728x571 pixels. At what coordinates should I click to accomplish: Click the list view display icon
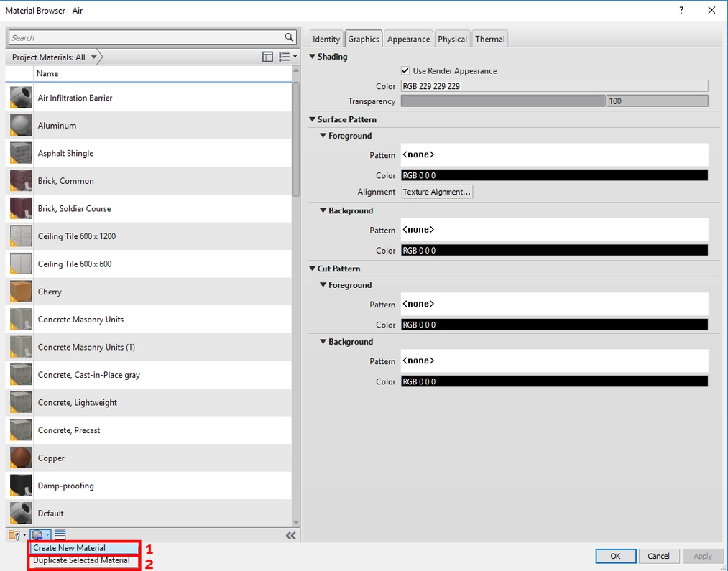pyautogui.click(x=284, y=57)
